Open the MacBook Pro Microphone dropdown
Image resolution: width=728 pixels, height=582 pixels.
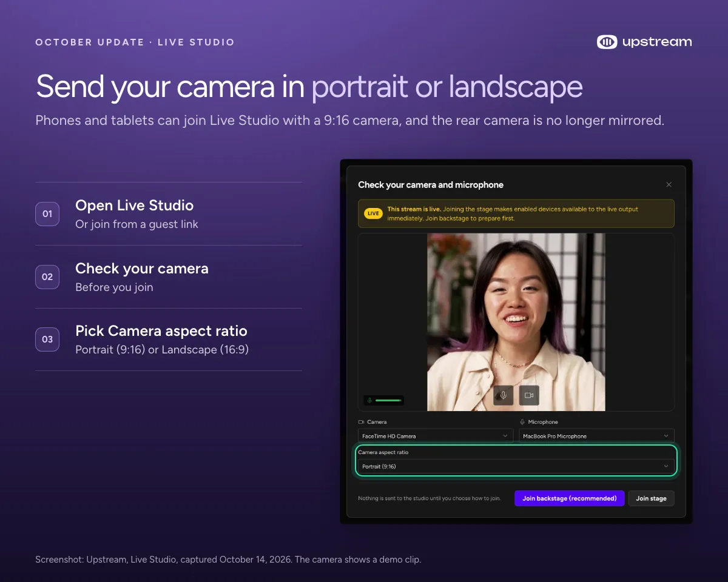(597, 436)
